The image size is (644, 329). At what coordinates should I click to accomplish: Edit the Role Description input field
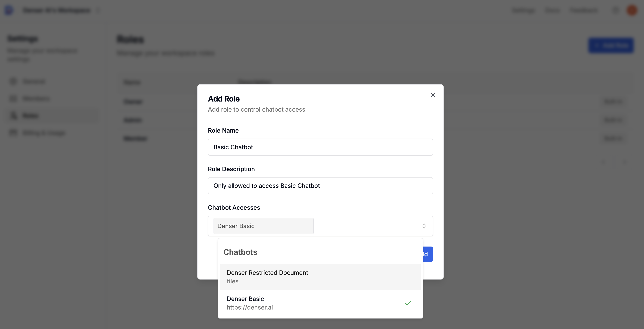(320, 186)
